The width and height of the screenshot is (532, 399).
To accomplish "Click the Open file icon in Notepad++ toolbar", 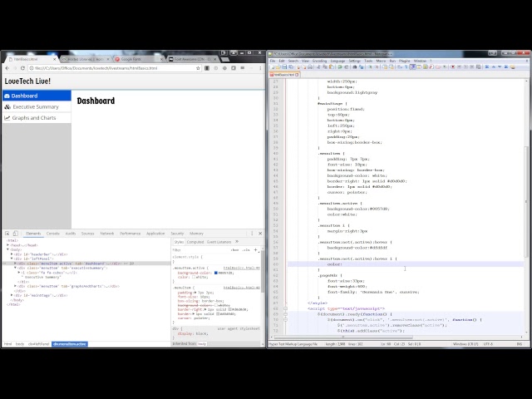I will [x=278, y=66].
